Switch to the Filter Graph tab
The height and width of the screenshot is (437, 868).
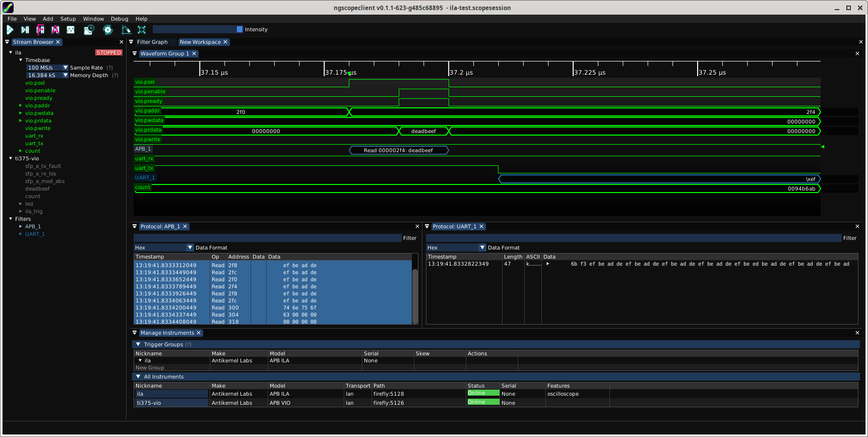tap(152, 42)
